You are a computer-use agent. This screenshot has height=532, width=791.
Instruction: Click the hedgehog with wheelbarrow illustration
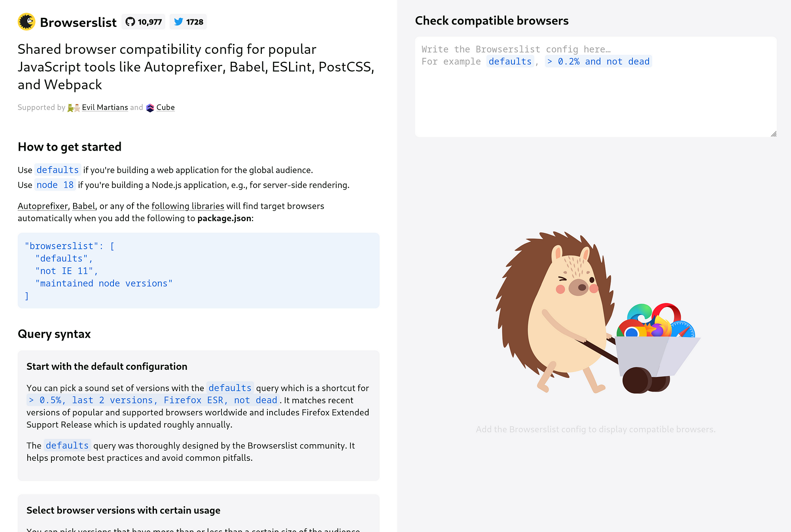pyautogui.click(x=598, y=312)
